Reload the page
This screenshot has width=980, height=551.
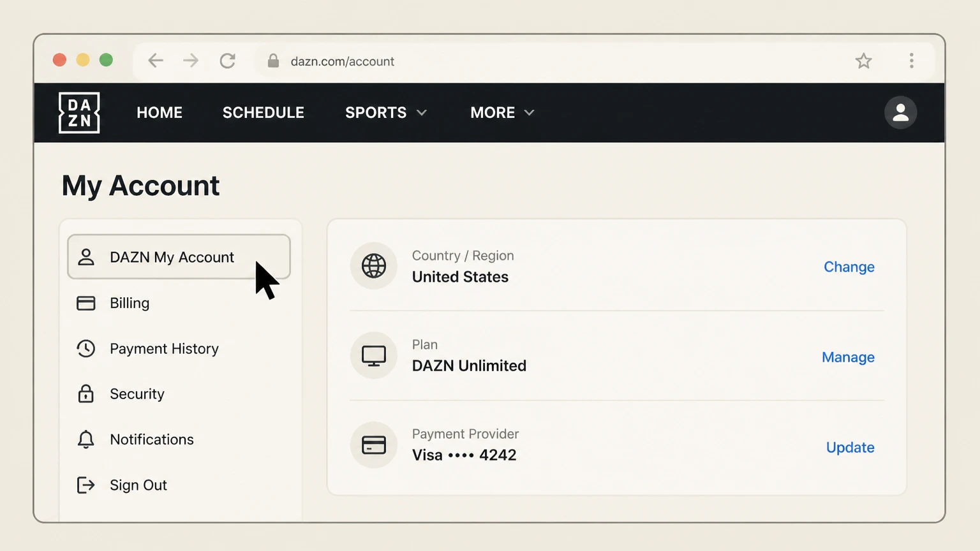[x=227, y=61]
